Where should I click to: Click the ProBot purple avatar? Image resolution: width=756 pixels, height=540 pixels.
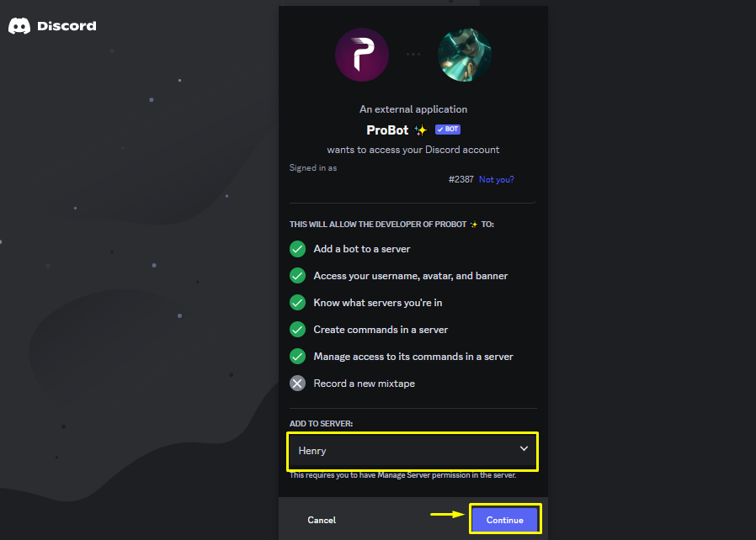tap(362, 55)
